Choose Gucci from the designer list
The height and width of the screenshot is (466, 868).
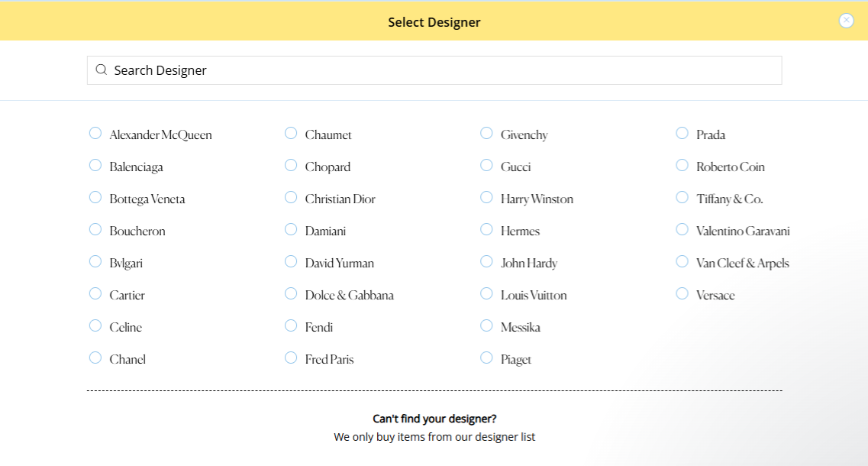tap(486, 164)
